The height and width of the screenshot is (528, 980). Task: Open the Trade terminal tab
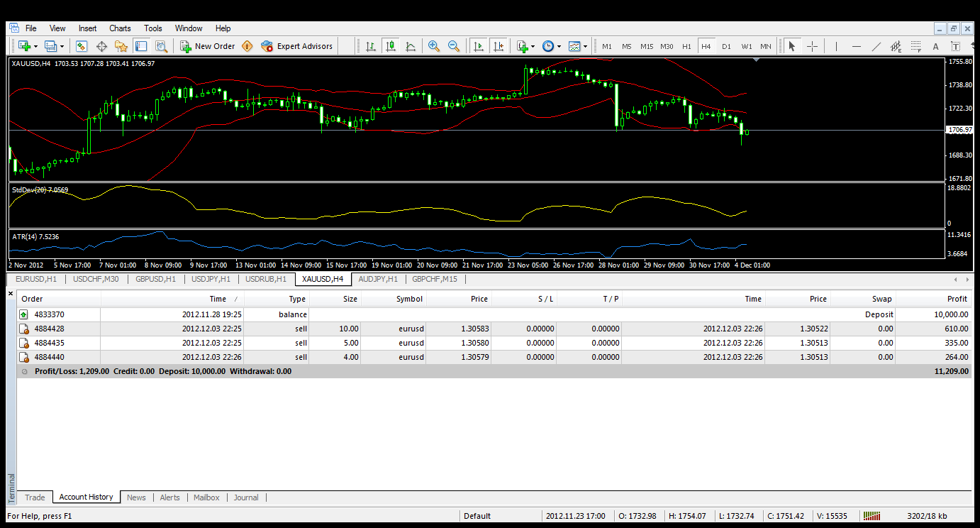click(35, 497)
